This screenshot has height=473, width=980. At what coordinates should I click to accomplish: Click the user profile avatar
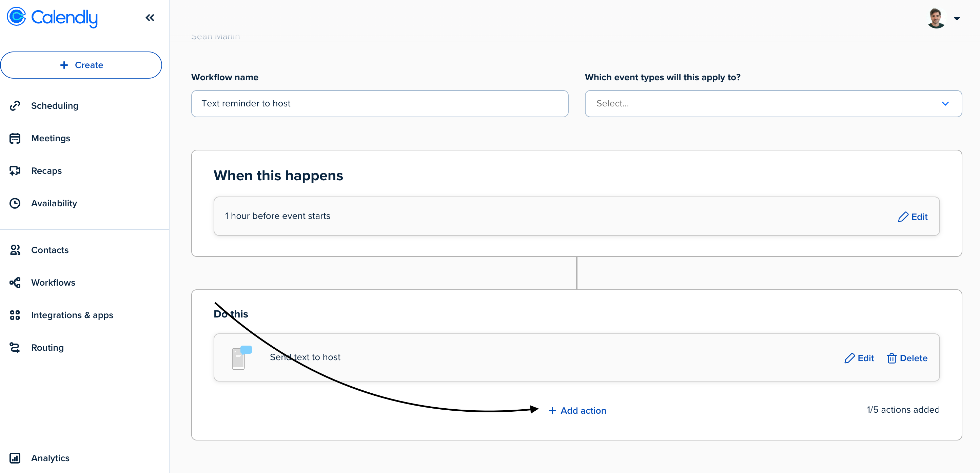point(936,18)
